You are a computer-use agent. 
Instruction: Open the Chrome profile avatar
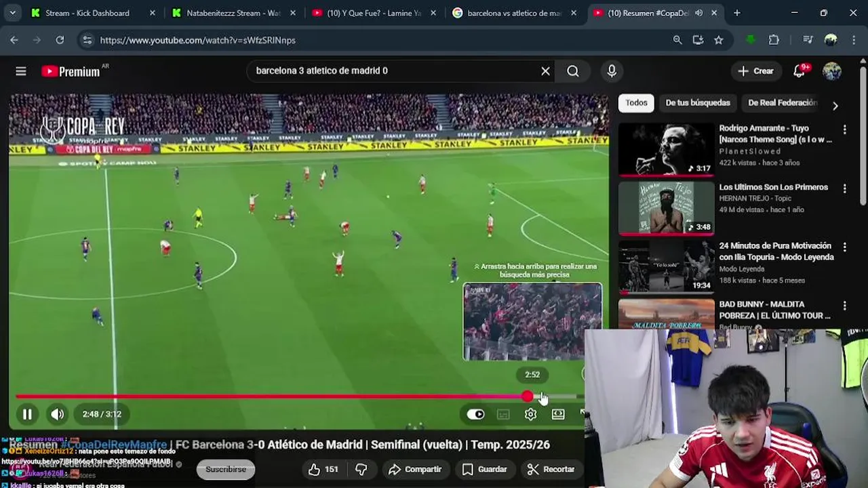[831, 40]
